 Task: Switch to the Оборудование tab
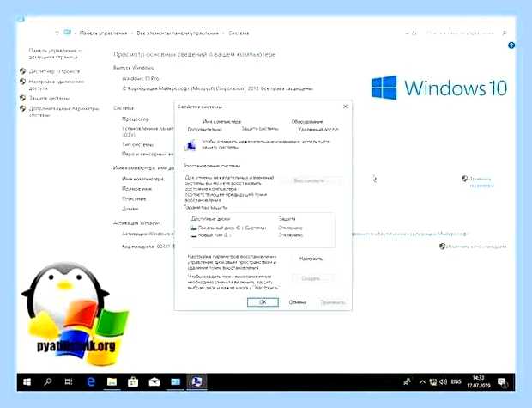coord(307,121)
